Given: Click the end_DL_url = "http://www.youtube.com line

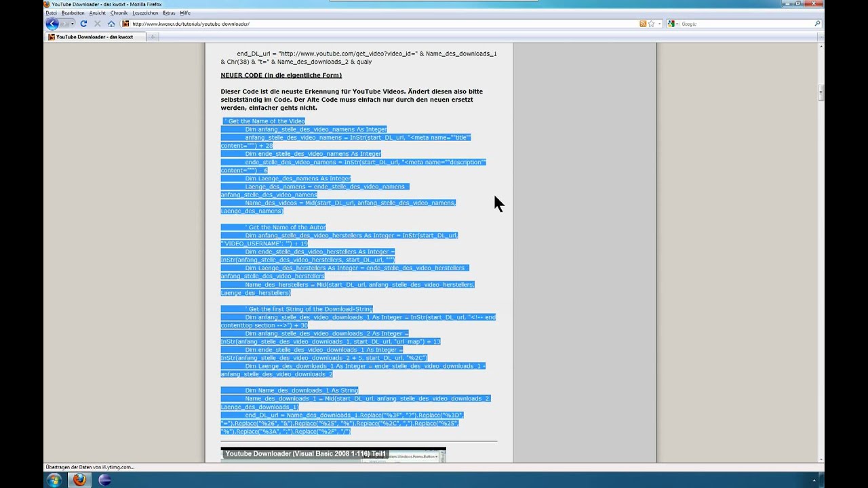Looking at the screenshot, I should [x=358, y=58].
